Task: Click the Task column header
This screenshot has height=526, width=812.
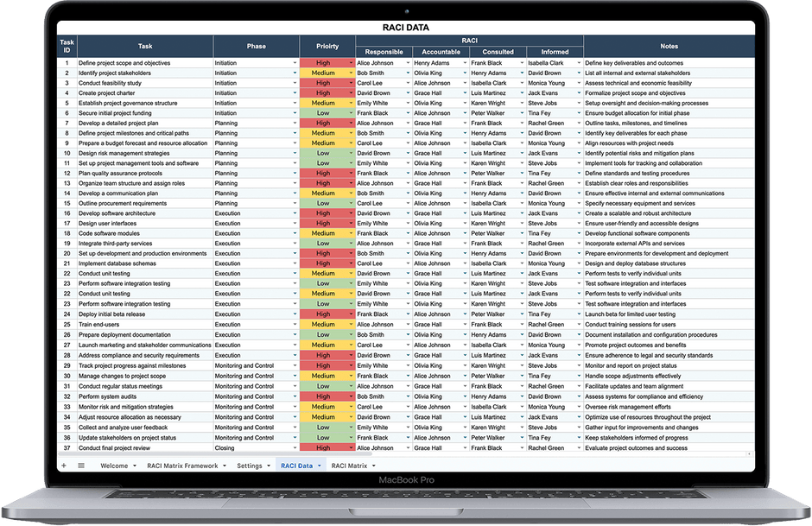Action: click(145, 46)
